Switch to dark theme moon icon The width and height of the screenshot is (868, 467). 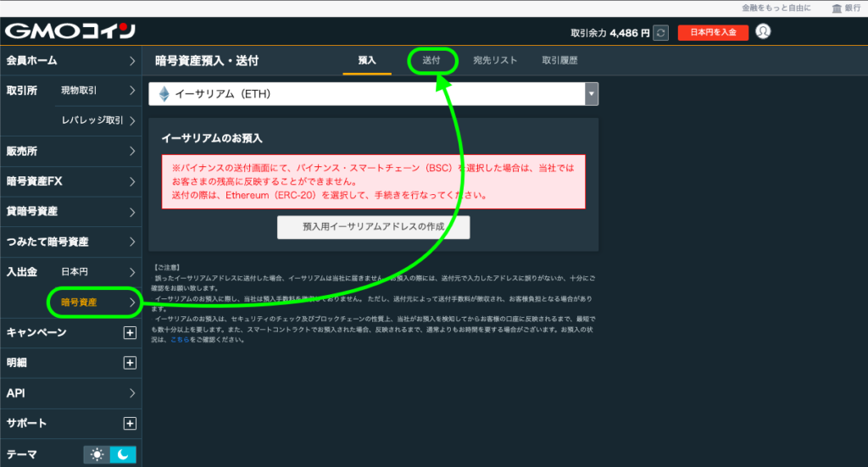pos(123,454)
